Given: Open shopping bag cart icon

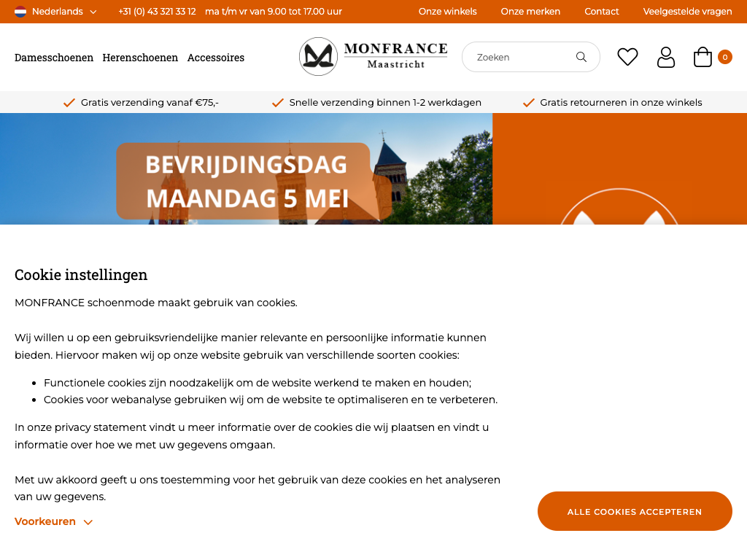Looking at the screenshot, I should (703, 57).
